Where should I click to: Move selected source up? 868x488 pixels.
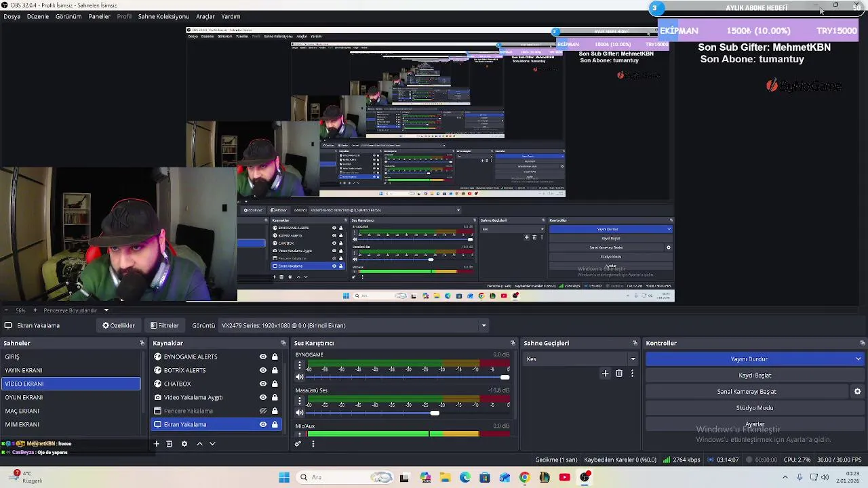(x=199, y=444)
